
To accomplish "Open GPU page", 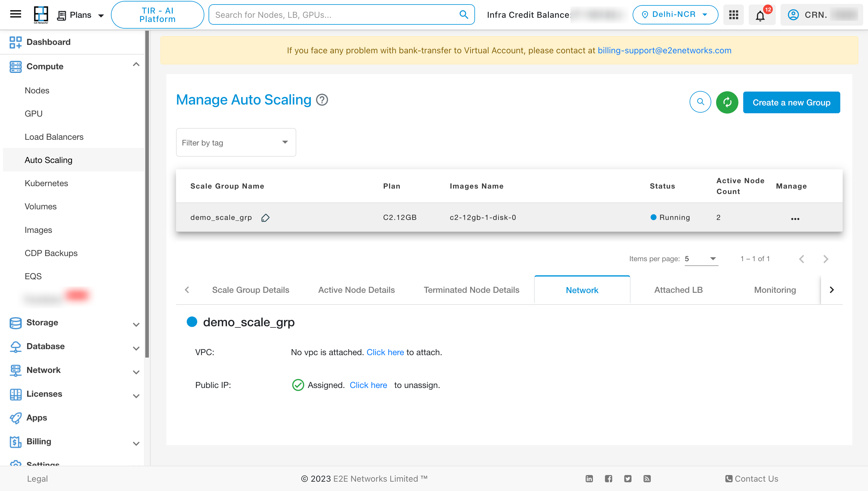I will point(33,114).
